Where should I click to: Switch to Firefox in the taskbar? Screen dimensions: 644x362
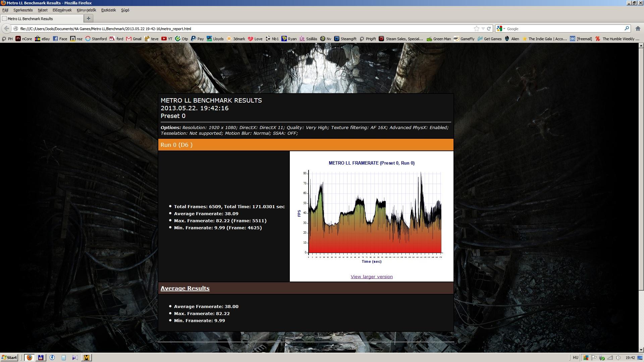29,358
